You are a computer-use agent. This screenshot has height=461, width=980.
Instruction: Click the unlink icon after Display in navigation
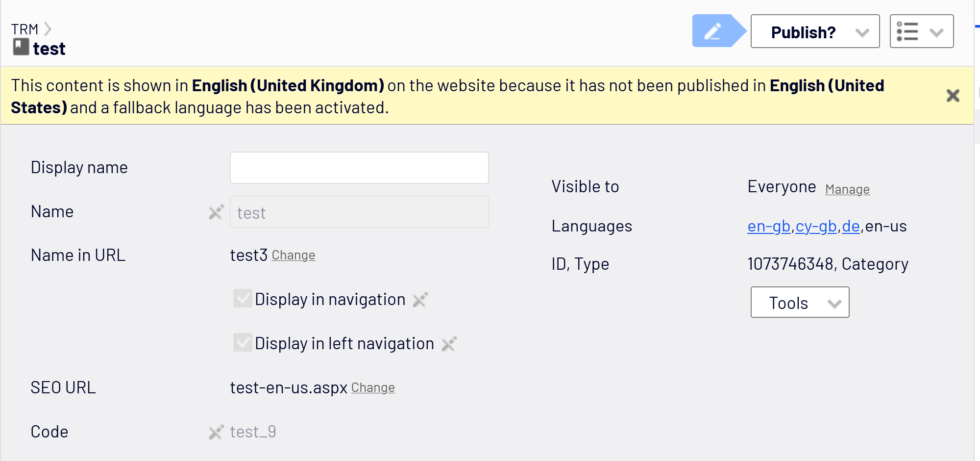tap(420, 300)
